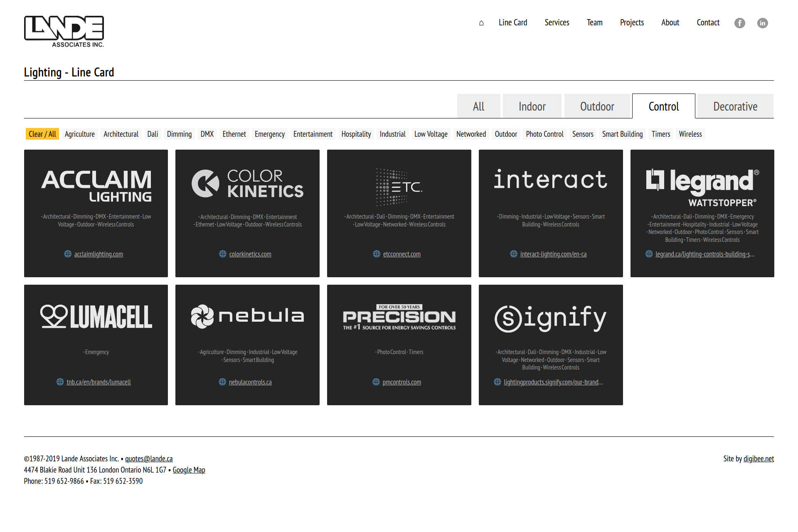Go to the Team page
Viewport: 798px width, 532px height.
(x=595, y=23)
